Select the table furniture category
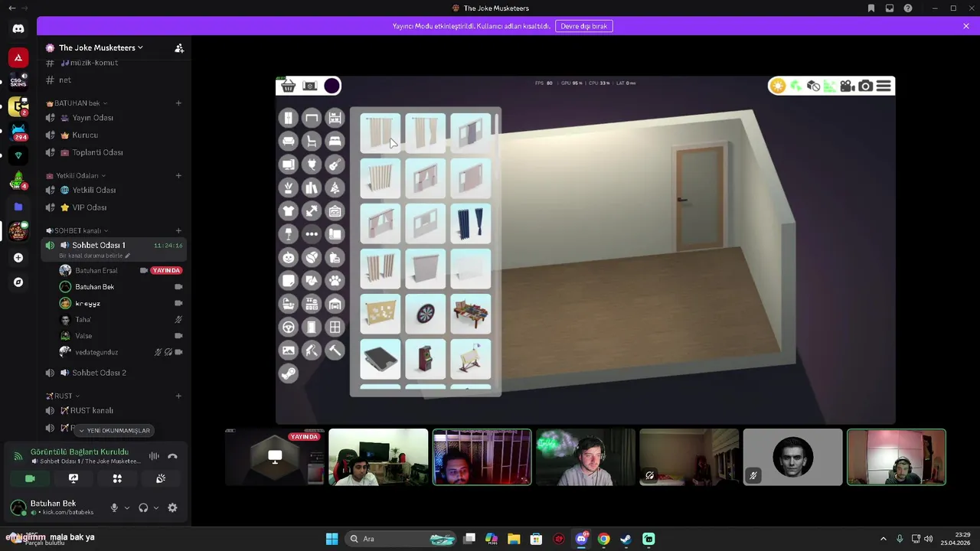 pos(312,118)
